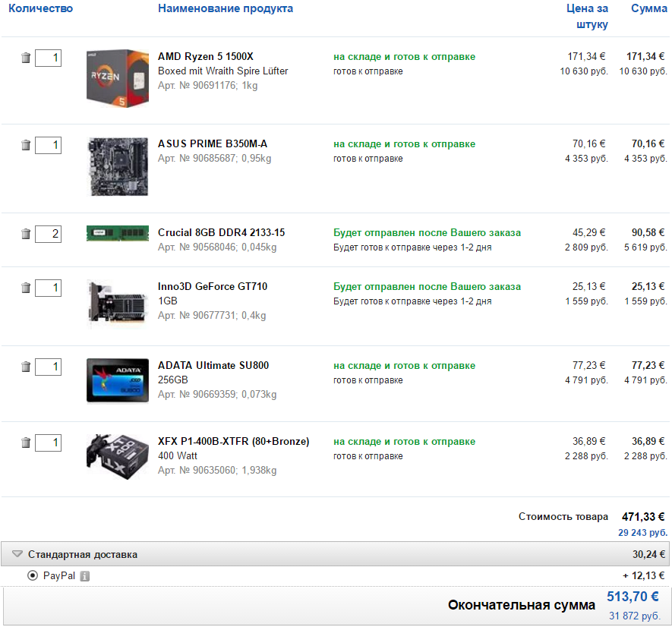Click Boxed mit Wraith Spire Lüfter description
672x627 pixels.
point(222,71)
